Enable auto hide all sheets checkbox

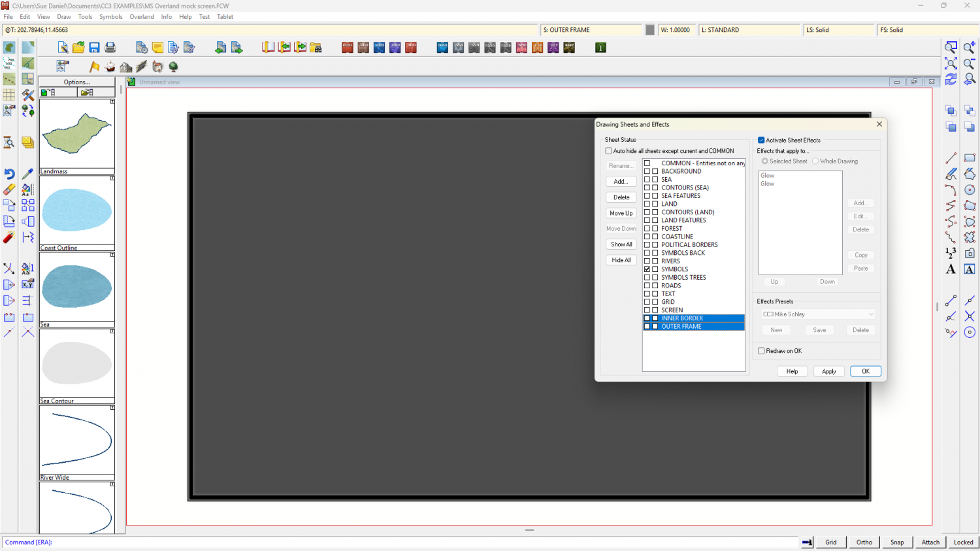point(609,151)
